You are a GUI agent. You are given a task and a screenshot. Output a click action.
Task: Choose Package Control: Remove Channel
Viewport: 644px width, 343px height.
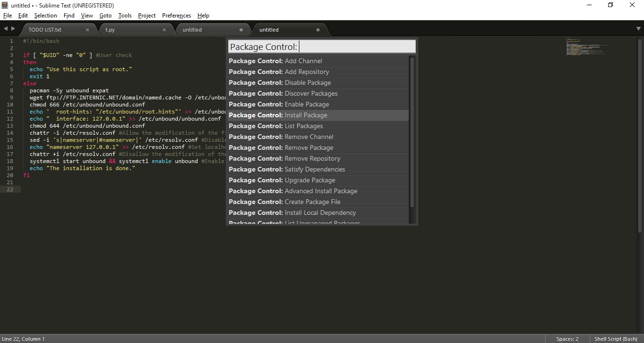point(318,137)
